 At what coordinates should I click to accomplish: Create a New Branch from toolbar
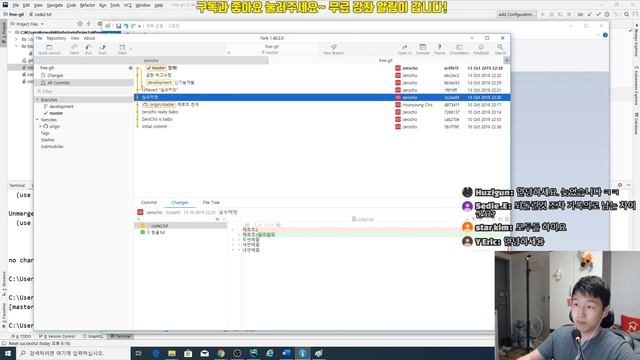pyautogui.click(x=333, y=49)
